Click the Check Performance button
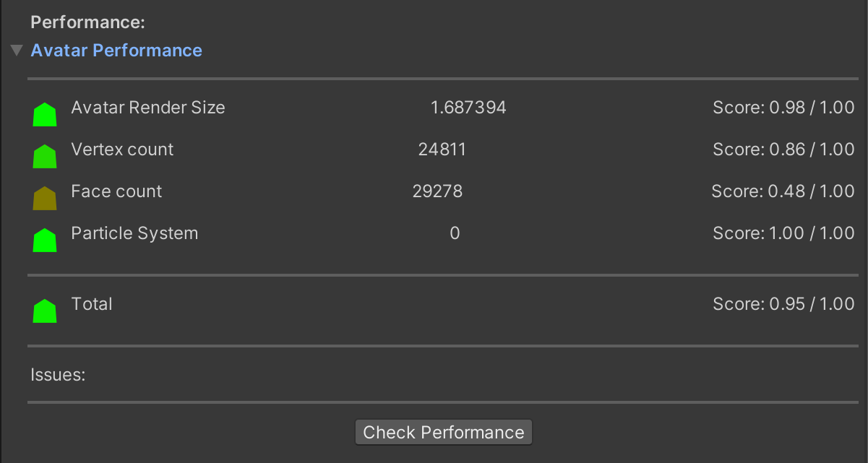The height and width of the screenshot is (463, 868). (444, 433)
